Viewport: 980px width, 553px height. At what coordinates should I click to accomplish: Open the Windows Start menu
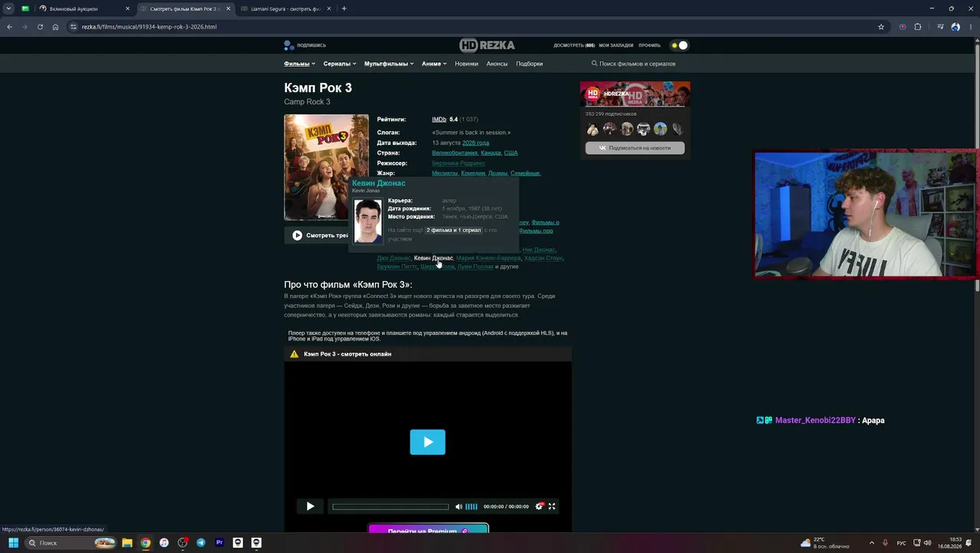tap(13, 543)
